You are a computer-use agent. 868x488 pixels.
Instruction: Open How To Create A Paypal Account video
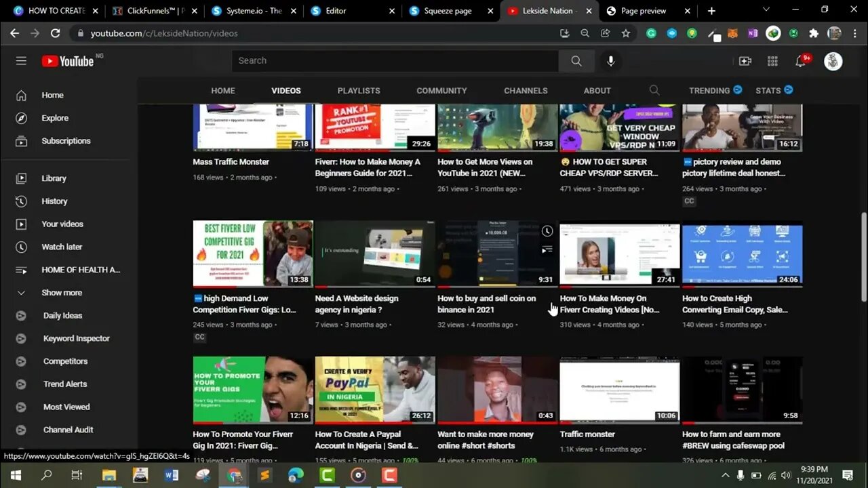point(367,440)
